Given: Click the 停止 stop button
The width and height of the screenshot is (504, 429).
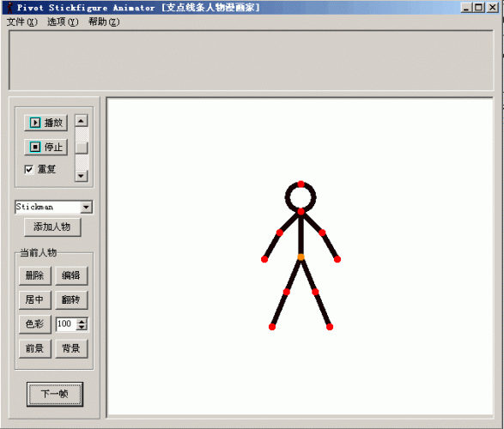Looking at the screenshot, I should coord(46,147).
